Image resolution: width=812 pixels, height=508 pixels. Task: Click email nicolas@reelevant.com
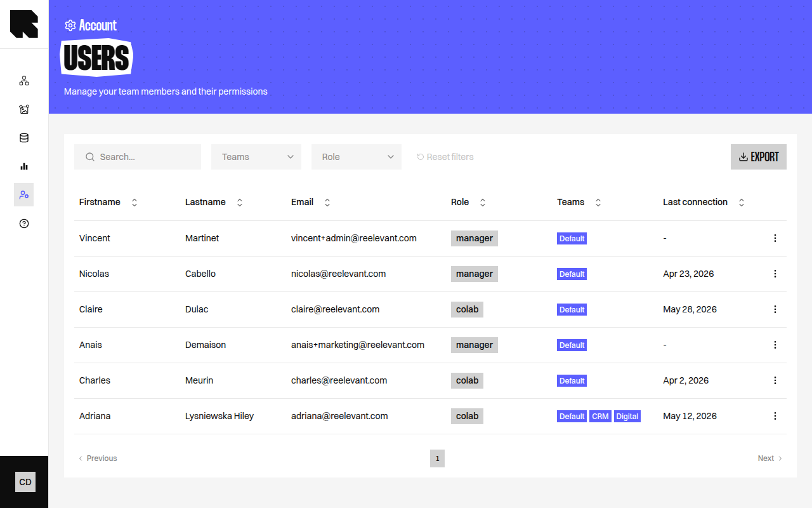[339, 274]
